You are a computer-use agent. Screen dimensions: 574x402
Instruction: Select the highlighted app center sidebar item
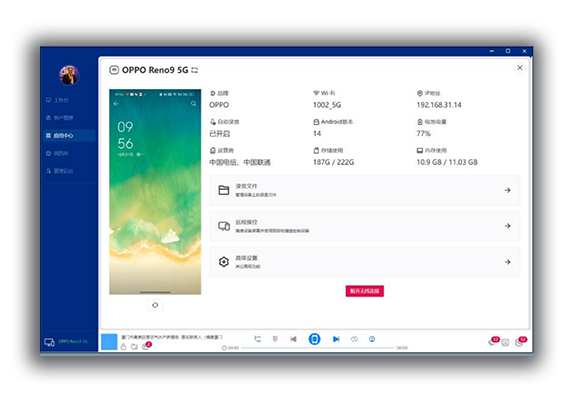(x=69, y=135)
